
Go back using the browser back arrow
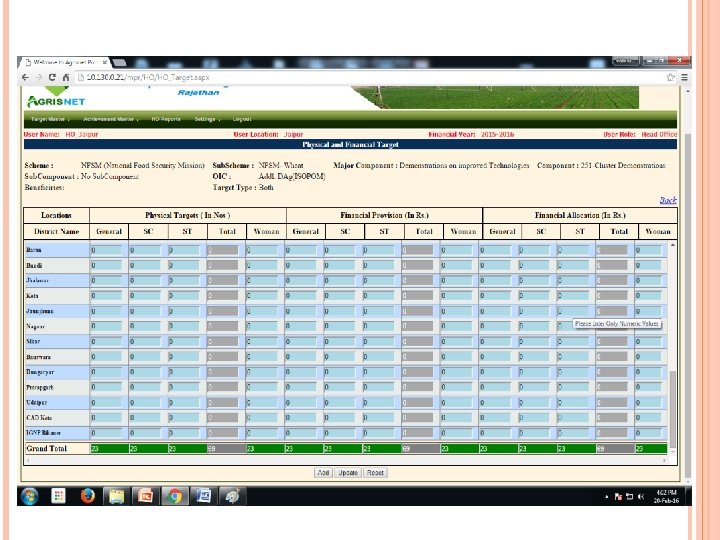click(x=25, y=77)
